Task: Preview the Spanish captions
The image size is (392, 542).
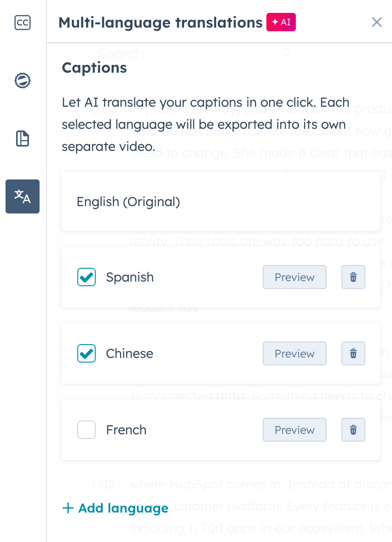Action: click(294, 277)
